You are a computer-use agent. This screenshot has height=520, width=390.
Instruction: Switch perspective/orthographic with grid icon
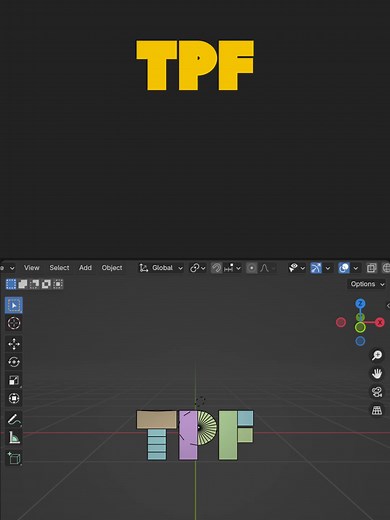pos(377,410)
